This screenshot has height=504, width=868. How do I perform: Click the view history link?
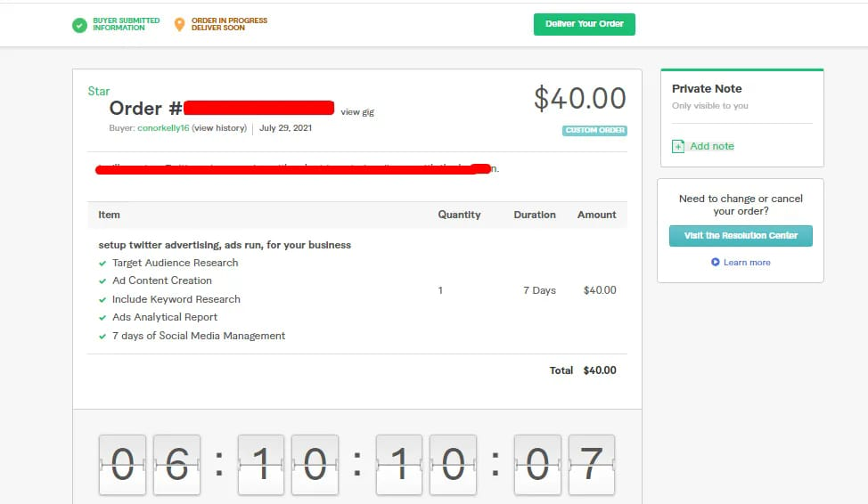pyautogui.click(x=219, y=128)
